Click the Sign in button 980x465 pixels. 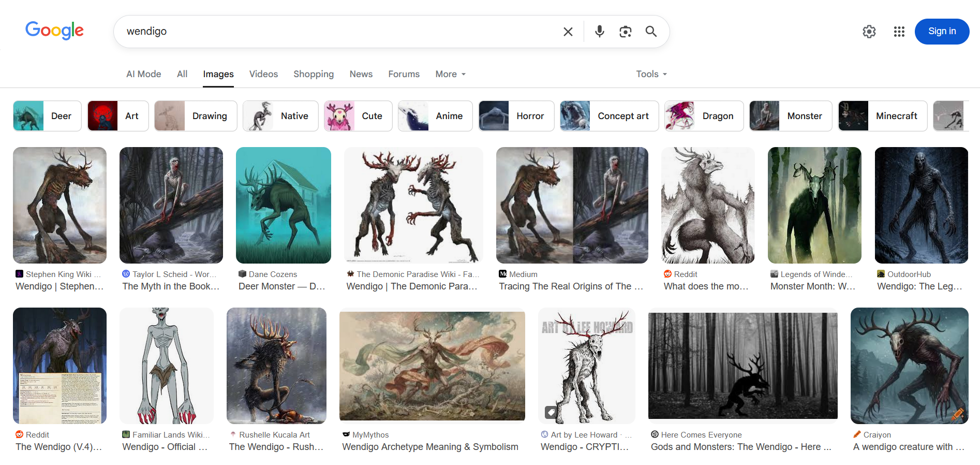click(942, 32)
